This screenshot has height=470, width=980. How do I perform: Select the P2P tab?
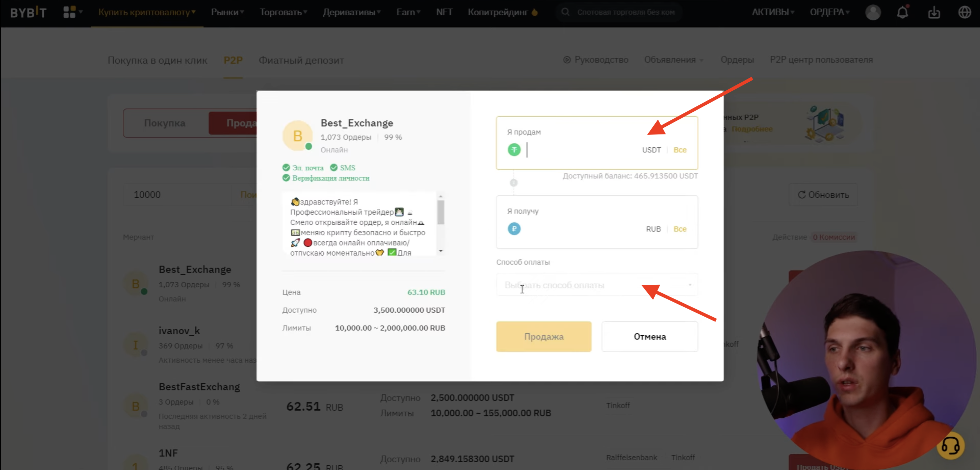(233, 60)
